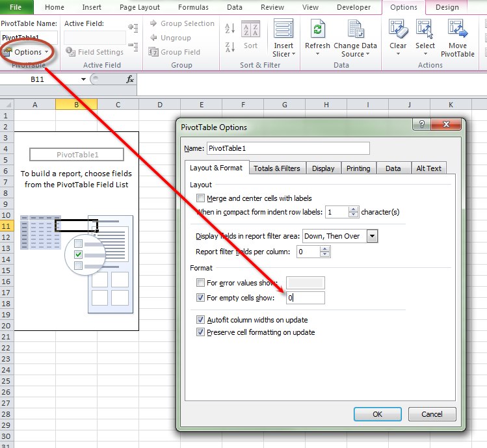The height and width of the screenshot is (448, 487).
Task: Expand the Insert Slicer dropdown arrow
Action: coord(293,54)
